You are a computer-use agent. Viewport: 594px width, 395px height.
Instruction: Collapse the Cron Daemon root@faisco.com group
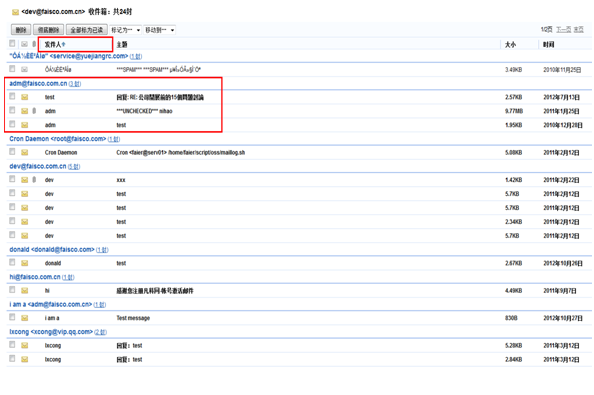coord(64,139)
